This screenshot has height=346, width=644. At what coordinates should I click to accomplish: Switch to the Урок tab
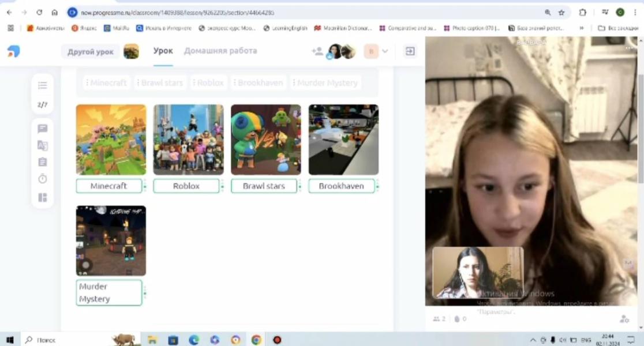coord(163,51)
